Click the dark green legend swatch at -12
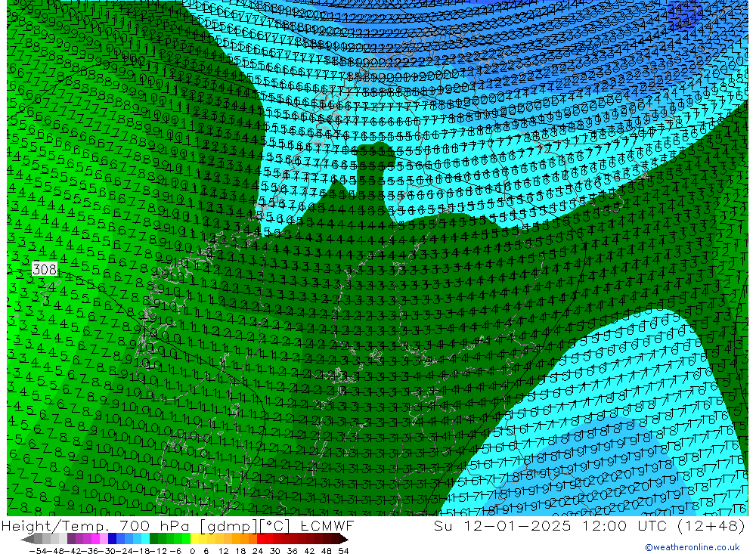The image size is (756, 554). [153, 539]
